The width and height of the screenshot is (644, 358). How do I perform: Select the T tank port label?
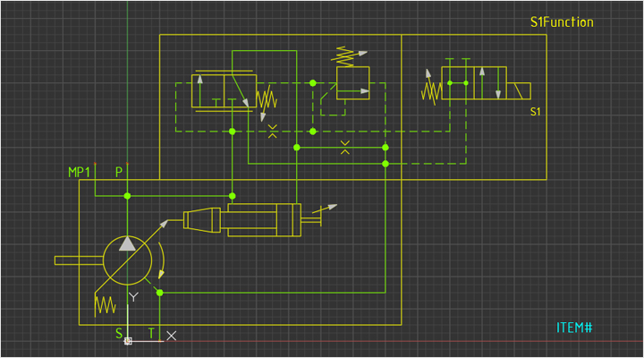151,333
